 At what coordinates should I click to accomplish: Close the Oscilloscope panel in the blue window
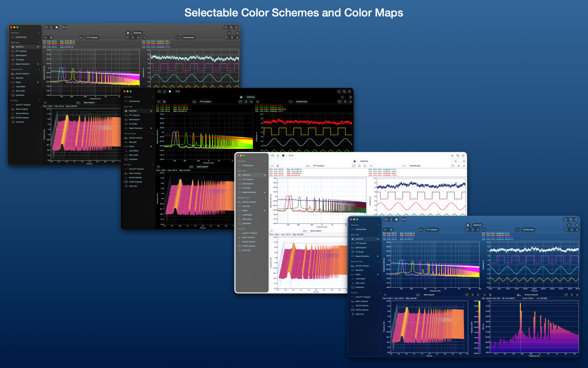click(577, 230)
